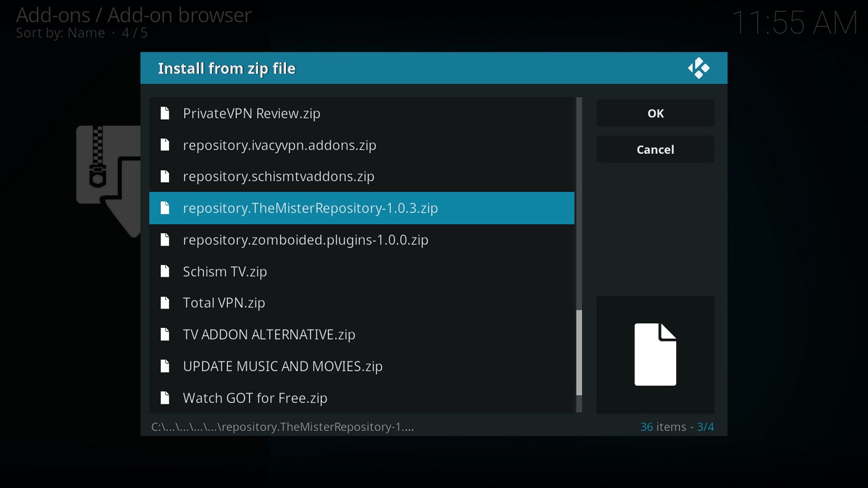Choose repository.schismtvaddons.zip
Screen dimensions: 868x488
pyautogui.click(x=362, y=176)
